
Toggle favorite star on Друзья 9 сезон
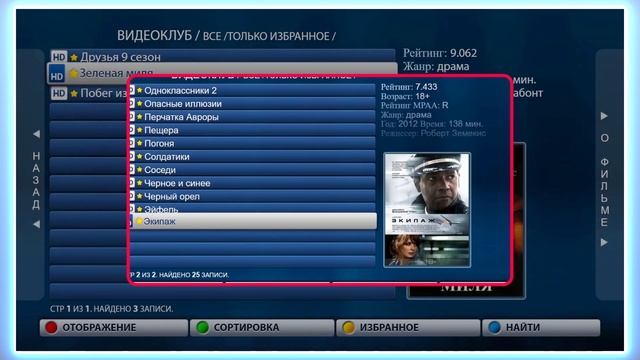[x=74, y=58]
